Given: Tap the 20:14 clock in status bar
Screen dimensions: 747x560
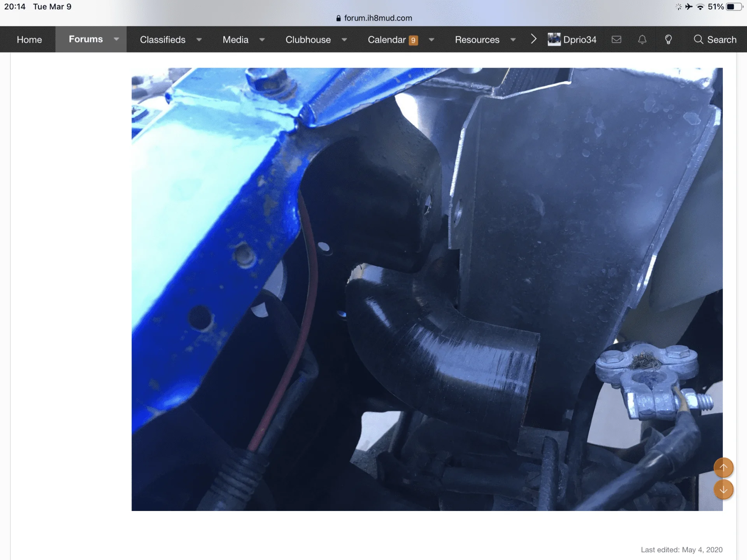Looking at the screenshot, I should click(15, 7).
